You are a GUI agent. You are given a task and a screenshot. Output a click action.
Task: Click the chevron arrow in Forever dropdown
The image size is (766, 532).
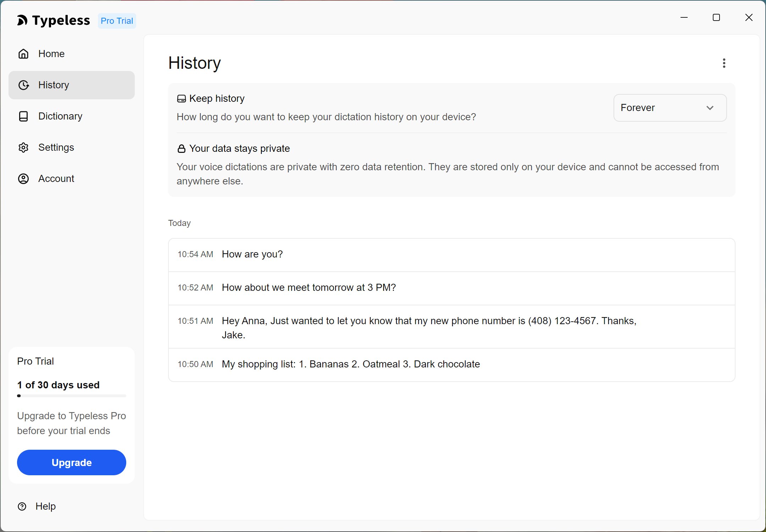tap(710, 108)
